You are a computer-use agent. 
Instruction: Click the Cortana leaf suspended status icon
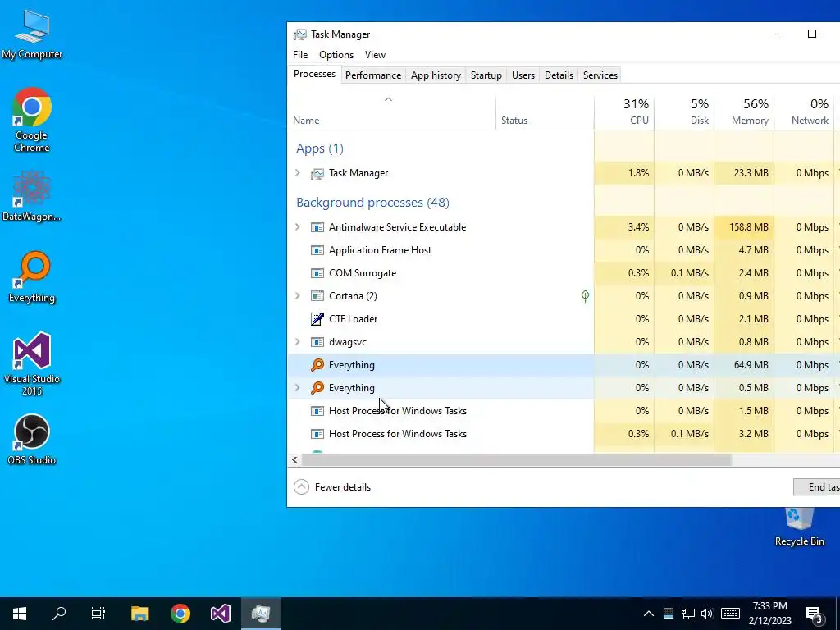click(x=585, y=295)
